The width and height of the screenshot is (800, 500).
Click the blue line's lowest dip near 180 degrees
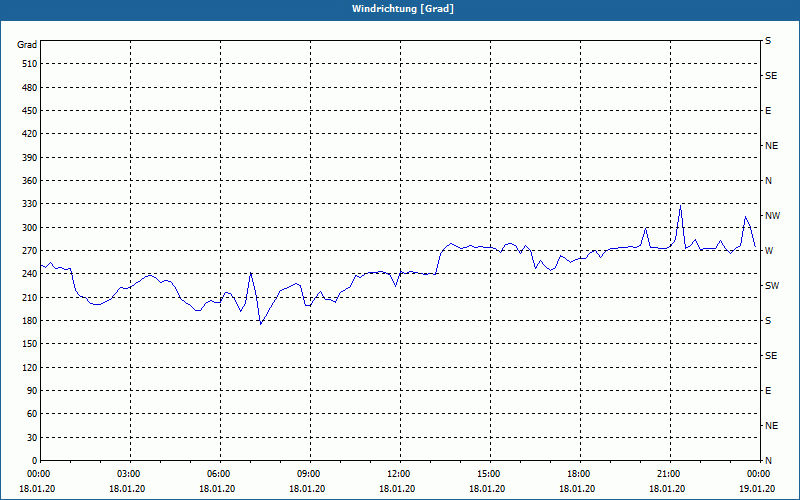(x=261, y=323)
